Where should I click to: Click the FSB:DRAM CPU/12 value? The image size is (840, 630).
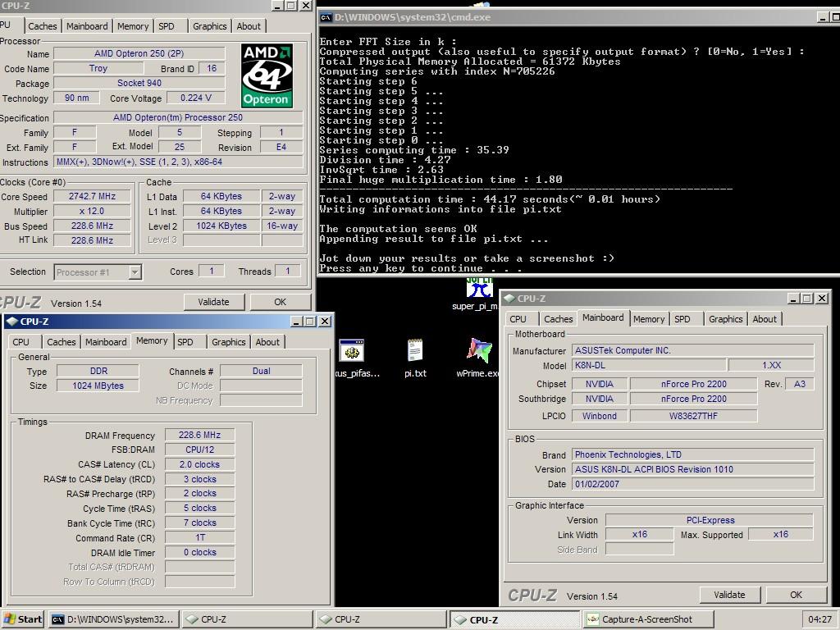pos(200,450)
